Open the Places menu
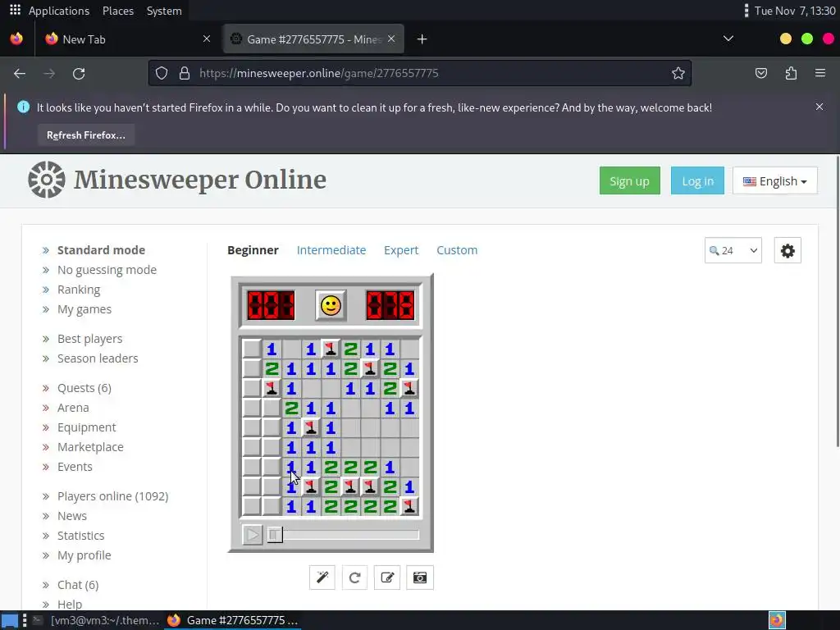The width and height of the screenshot is (840, 630). pyautogui.click(x=118, y=11)
